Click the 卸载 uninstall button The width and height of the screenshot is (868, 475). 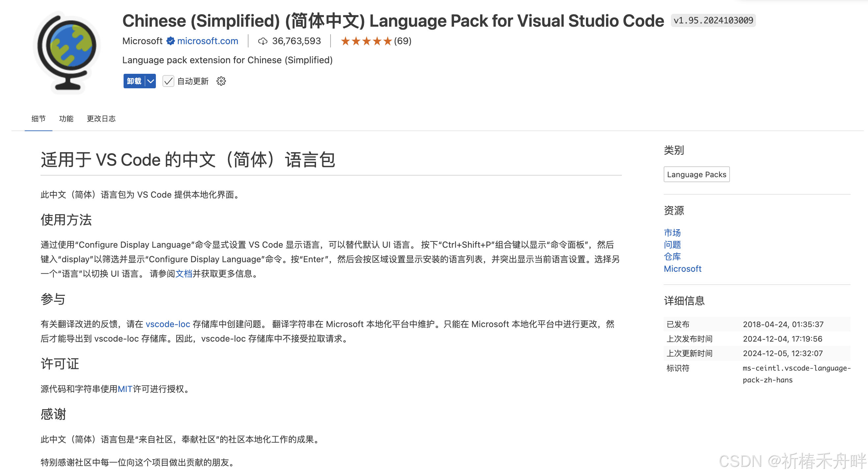(x=134, y=81)
